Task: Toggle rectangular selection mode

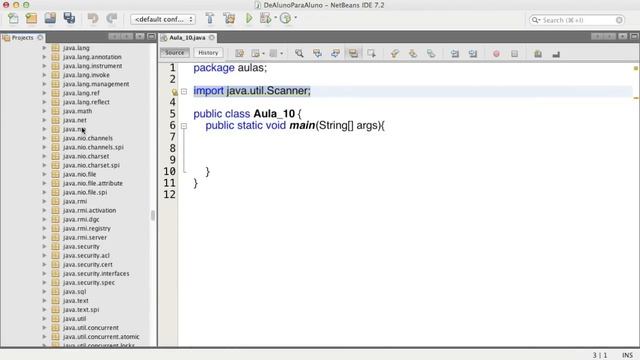Action: [371, 53]
